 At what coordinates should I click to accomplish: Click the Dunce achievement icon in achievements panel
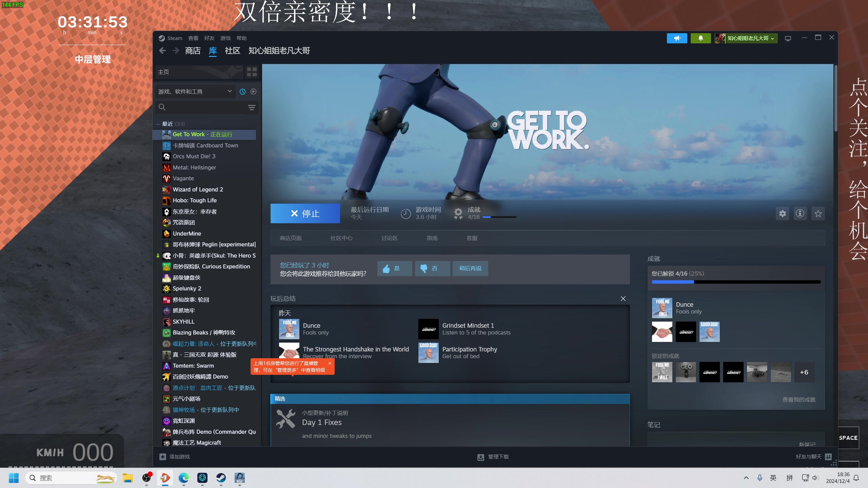point(662,308)
